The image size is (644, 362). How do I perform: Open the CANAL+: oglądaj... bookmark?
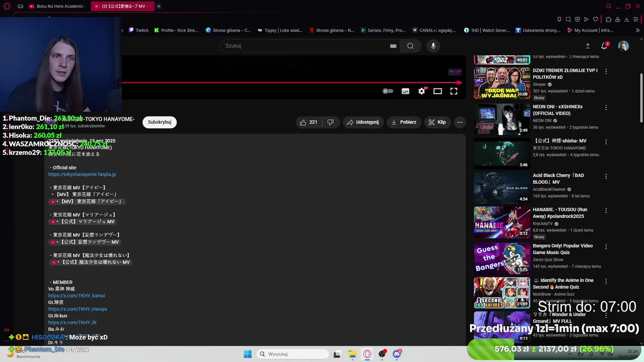434,30
